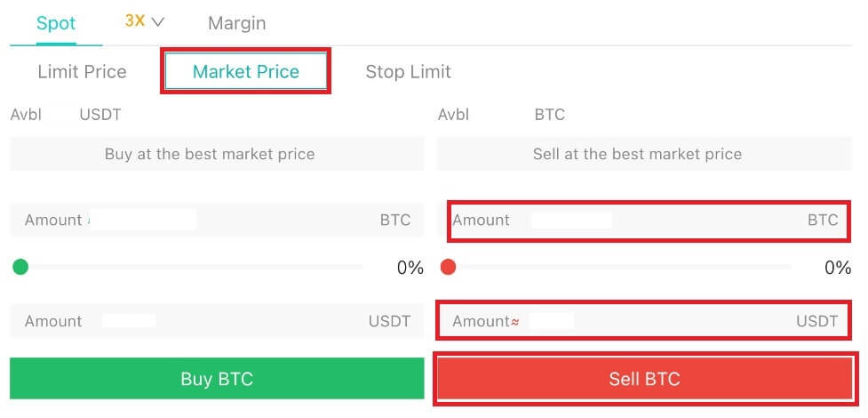Click the buy-side percentage slider track
868x418 pixels.
(195, 267)
